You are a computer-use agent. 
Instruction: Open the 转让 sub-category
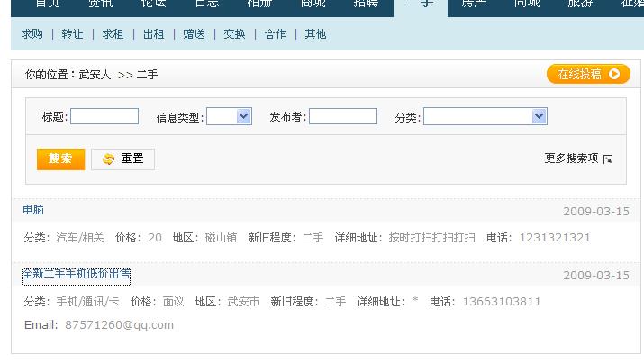(72, 34)
